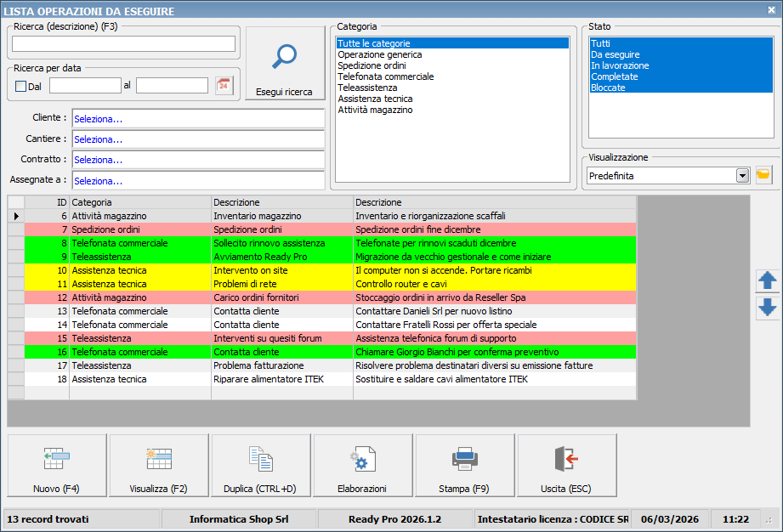Enable the Dal date filter checkbox
The image size is (783, 532).
point(21,86)
